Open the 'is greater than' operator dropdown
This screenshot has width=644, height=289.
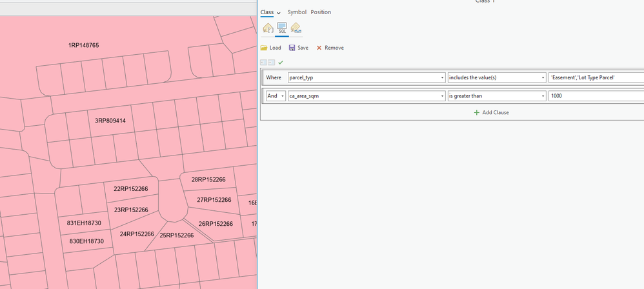point(543,96)
